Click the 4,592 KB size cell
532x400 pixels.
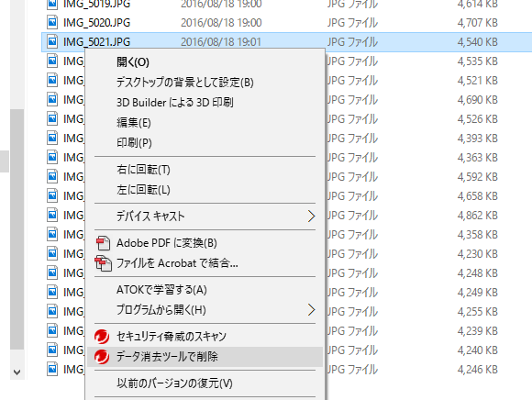coord(477,177)
